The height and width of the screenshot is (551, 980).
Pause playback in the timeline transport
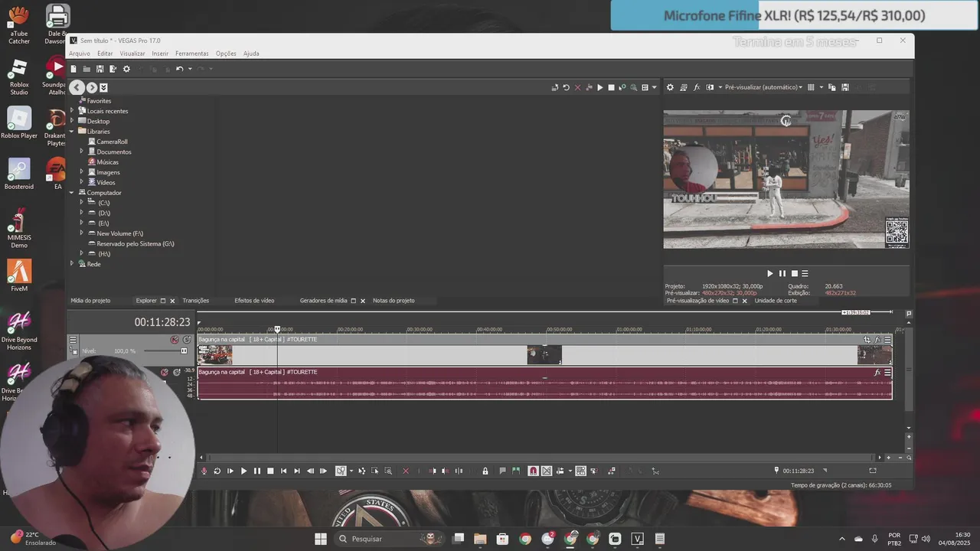click(257, 471)
